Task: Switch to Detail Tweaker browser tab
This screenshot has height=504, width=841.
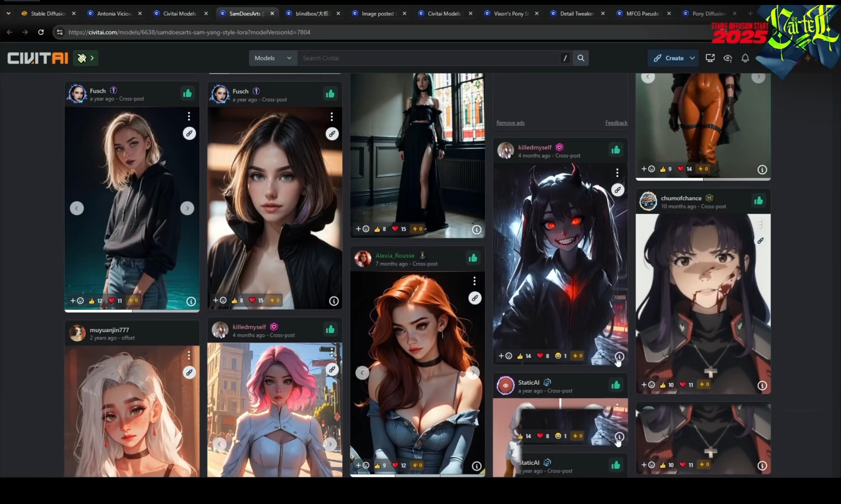Action: [576, 14]
